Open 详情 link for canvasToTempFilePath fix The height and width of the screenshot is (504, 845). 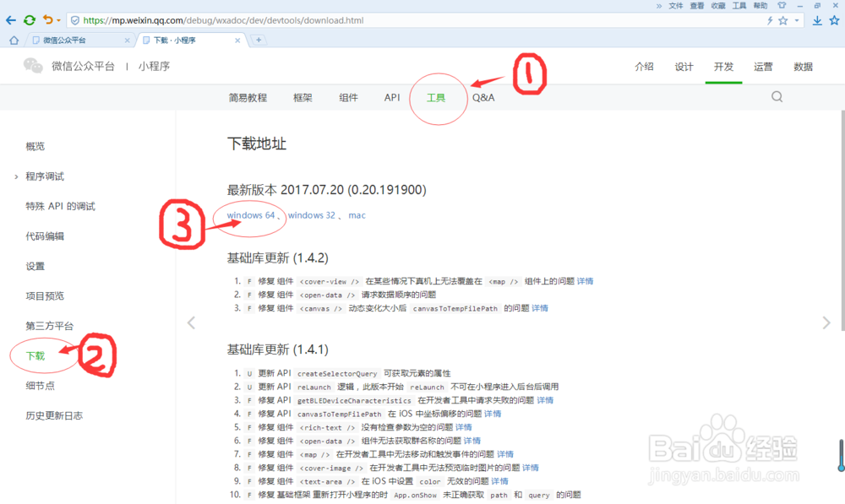(x=539, y=308)
